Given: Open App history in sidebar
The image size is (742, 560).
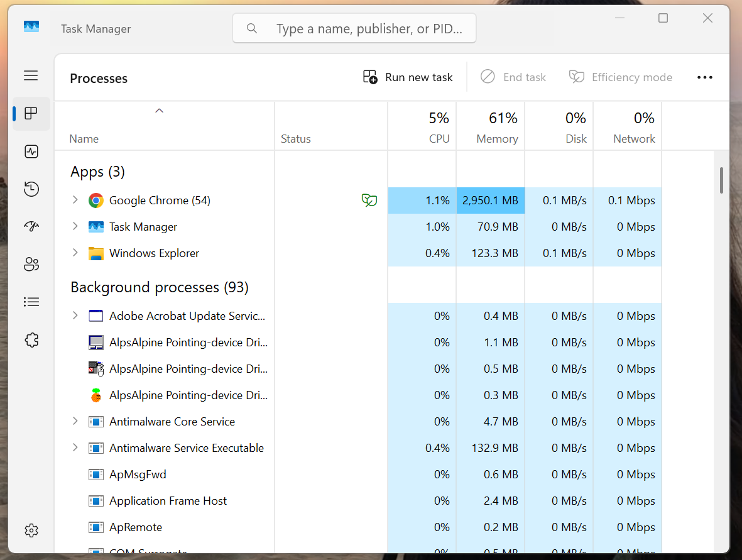Looking at the screenshot, I should [x=31, y=189].
